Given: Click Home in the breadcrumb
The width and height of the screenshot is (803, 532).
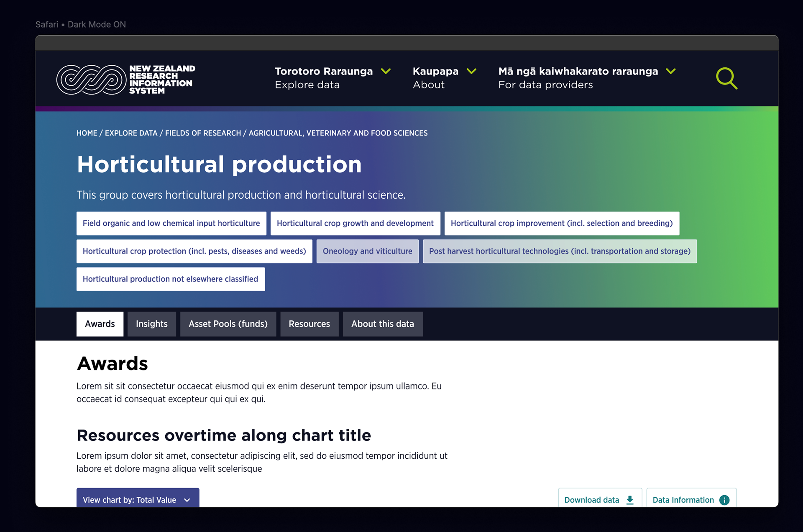Looking at the screenshot, I should (87, 133).
